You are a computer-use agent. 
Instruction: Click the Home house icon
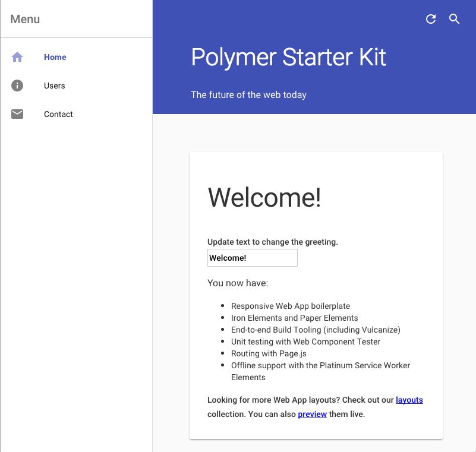17,57
